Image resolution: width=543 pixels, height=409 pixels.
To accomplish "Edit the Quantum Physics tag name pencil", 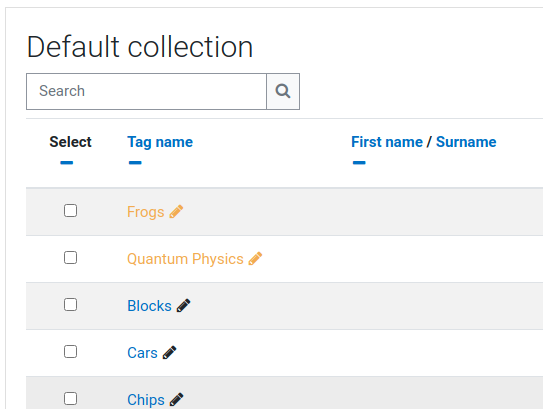I will 255,259.
